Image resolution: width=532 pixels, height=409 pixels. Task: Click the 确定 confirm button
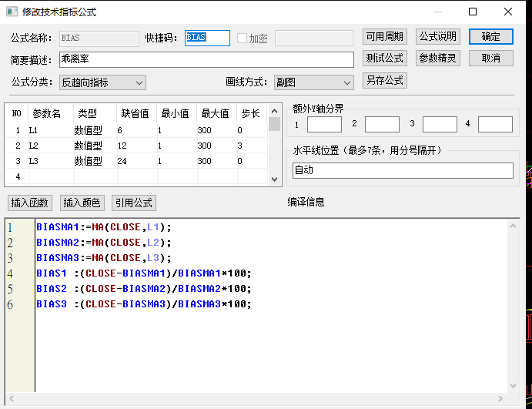490,36
